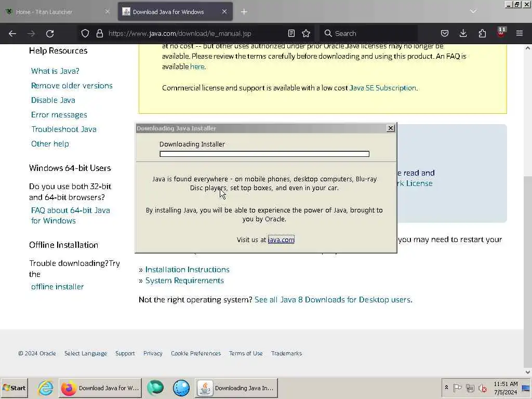
Task: Open the Firefox hamburger application menu
Action: pyautogui.click(x=520, y=33)
